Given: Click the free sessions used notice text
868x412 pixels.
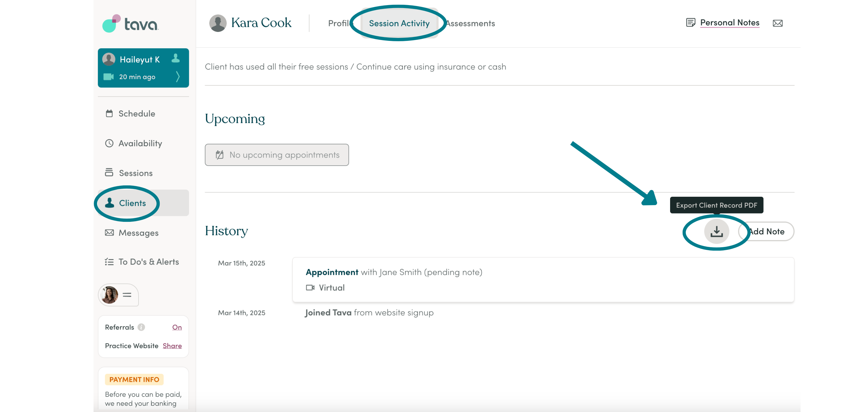Looking at the screenshot, I should coord(355,67).
